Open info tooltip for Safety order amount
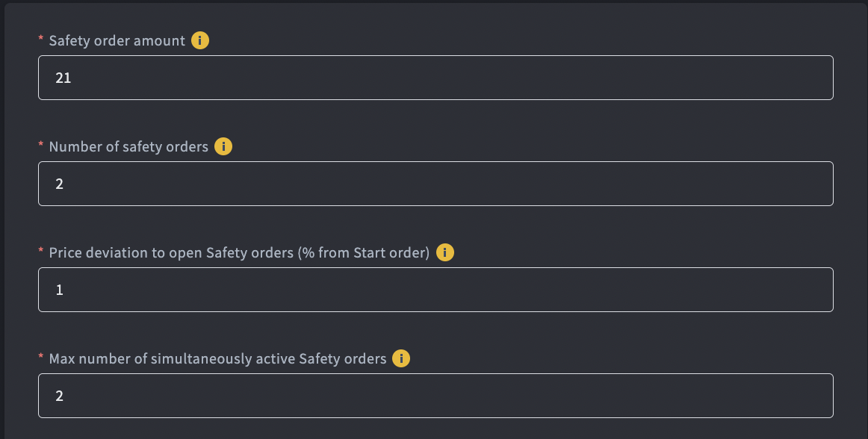The width and height of the screenshot is (868, 439). [x=200, y=40]
